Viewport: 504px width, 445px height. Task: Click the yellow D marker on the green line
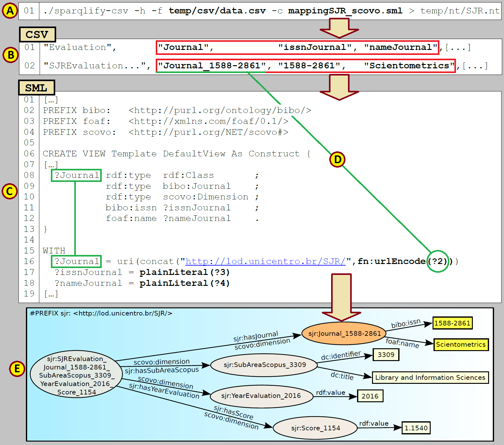click(337, 159)
